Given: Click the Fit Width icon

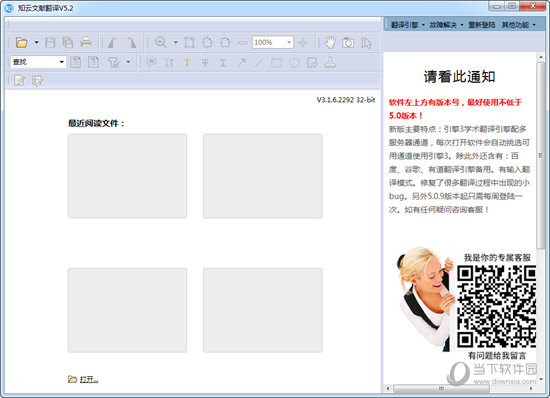Looking at the screenshot, I should (225, 43).
